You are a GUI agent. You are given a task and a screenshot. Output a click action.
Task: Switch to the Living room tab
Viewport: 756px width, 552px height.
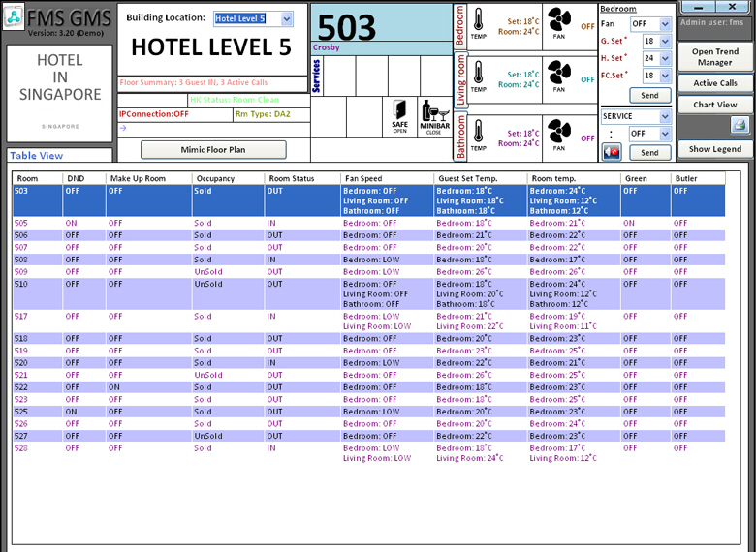click(461, 79)
